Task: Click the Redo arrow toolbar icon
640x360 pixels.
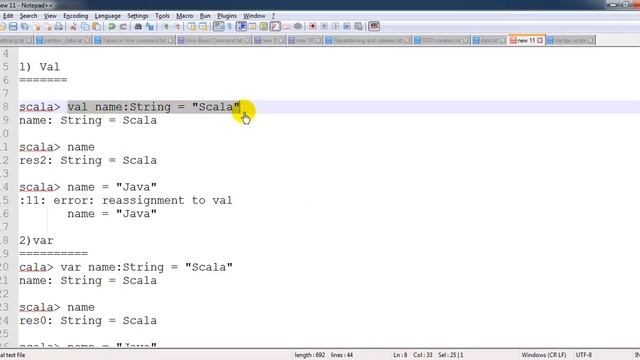Action: [x=123, y=27]
